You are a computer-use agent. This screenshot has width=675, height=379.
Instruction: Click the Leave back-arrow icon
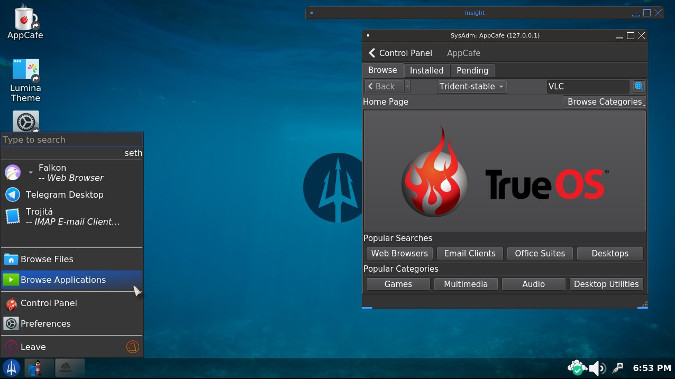tap(11, 347)
